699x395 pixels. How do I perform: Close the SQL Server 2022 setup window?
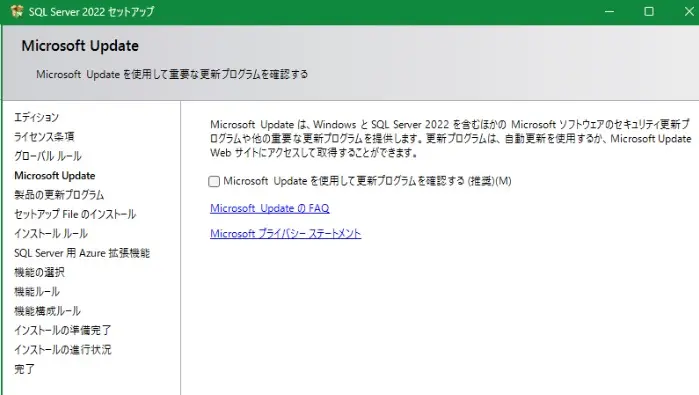689,12
